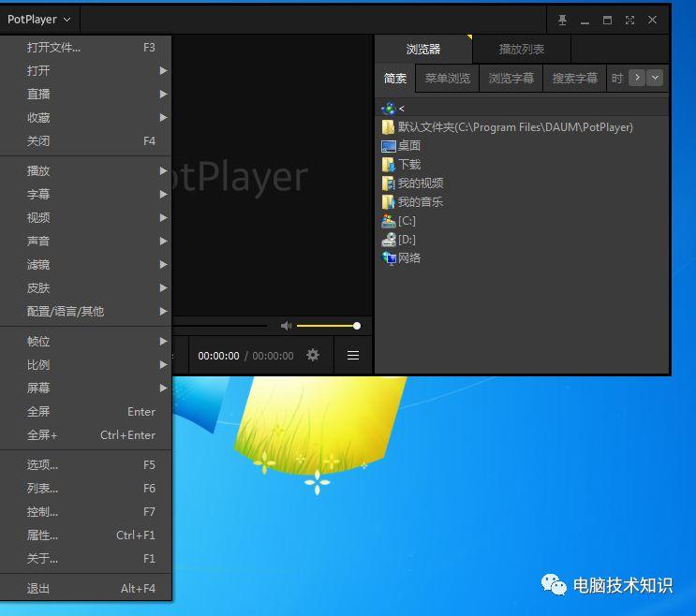The image size is (696, 616).
Task: Choose 全屏 Enter menu item
Action: coord(85,412)
